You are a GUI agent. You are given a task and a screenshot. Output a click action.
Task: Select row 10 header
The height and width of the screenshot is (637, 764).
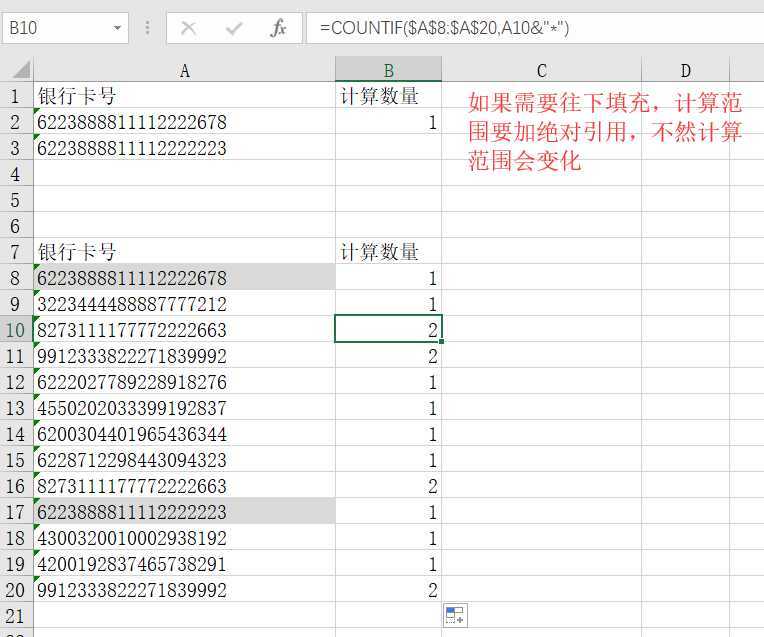(16, 330)
